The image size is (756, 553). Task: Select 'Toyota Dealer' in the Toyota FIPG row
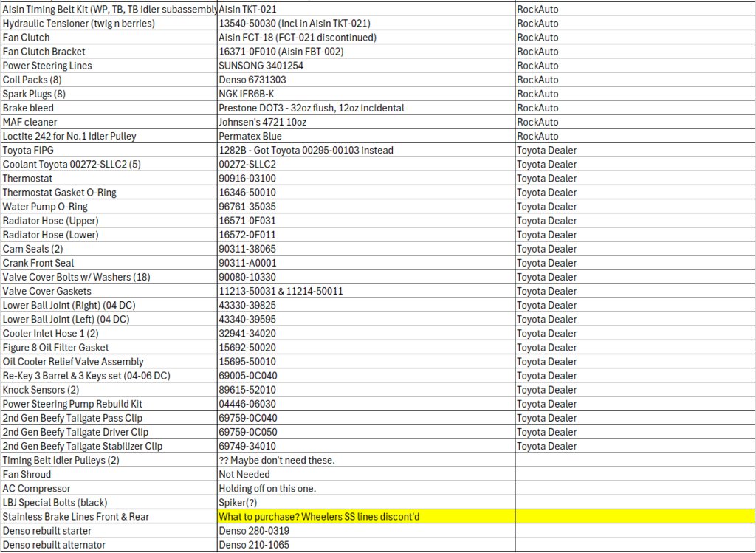tap(635, 150)
